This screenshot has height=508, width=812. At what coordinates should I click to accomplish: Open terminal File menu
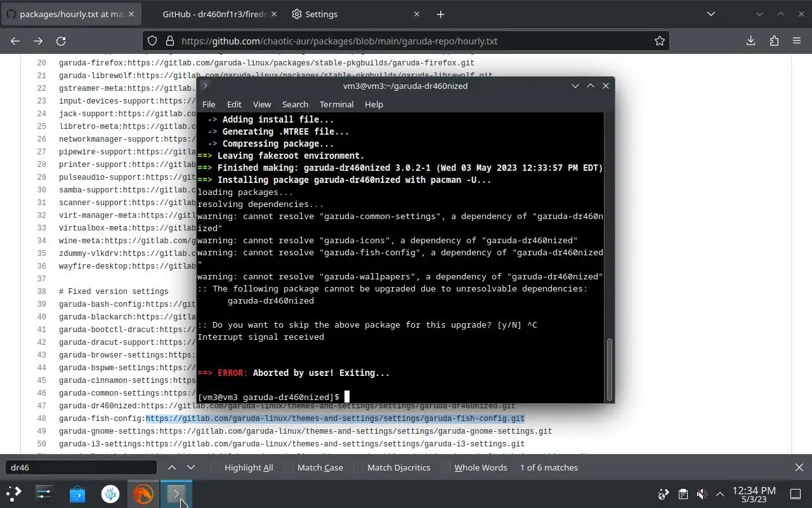209,104
